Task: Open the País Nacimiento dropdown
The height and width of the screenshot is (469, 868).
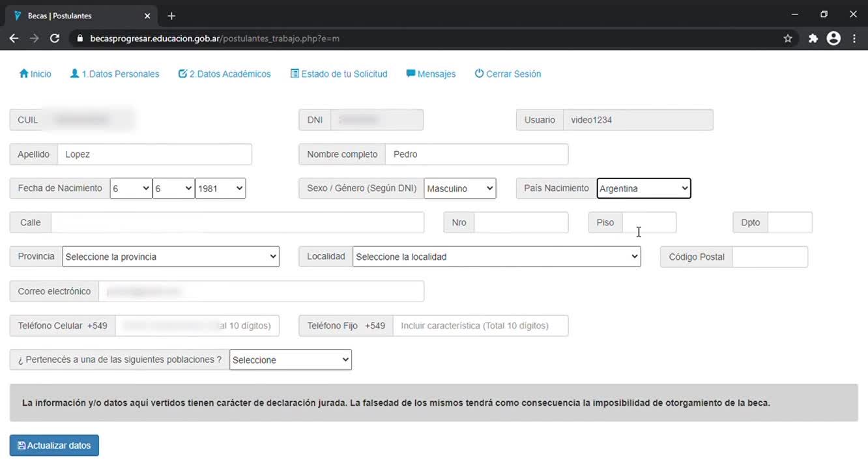Action: [x=643, y=188]
